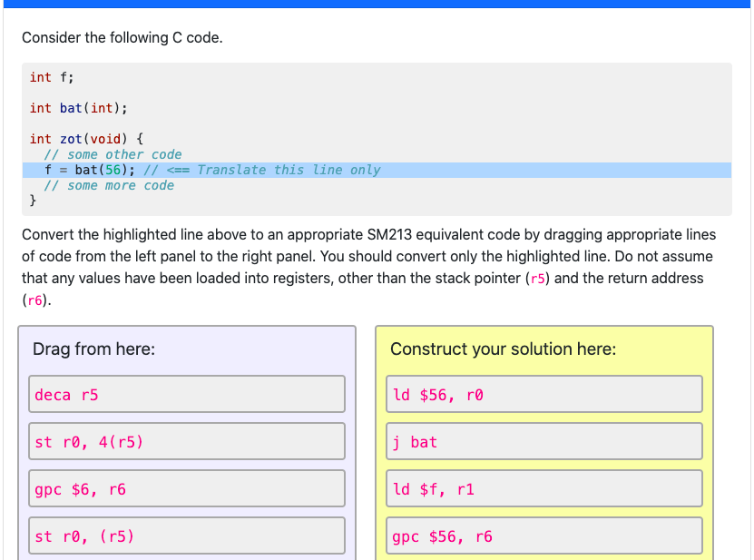Click the "int f;" variable declaration
754x560 pixels.
(50, 77)
